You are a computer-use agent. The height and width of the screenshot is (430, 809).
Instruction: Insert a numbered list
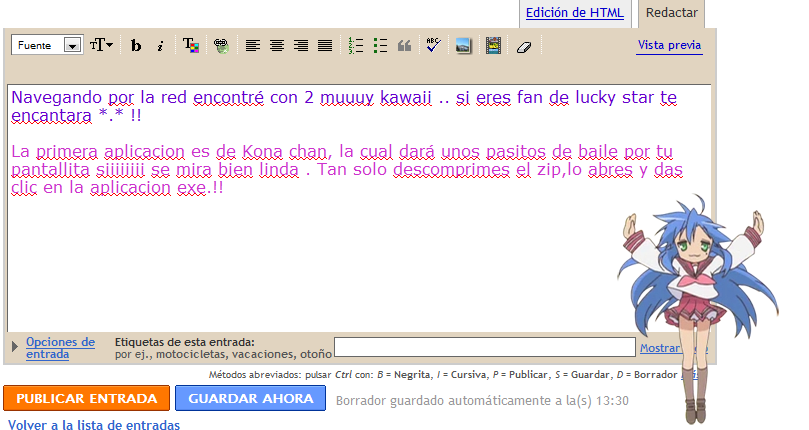355,46
